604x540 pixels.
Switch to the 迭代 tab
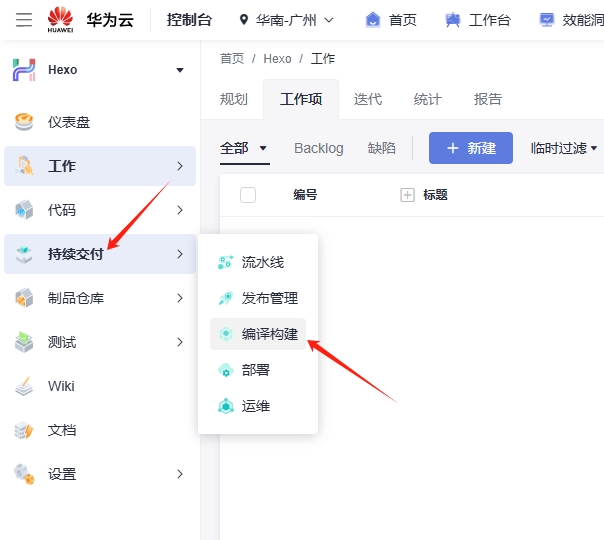(x=368, y=99)
